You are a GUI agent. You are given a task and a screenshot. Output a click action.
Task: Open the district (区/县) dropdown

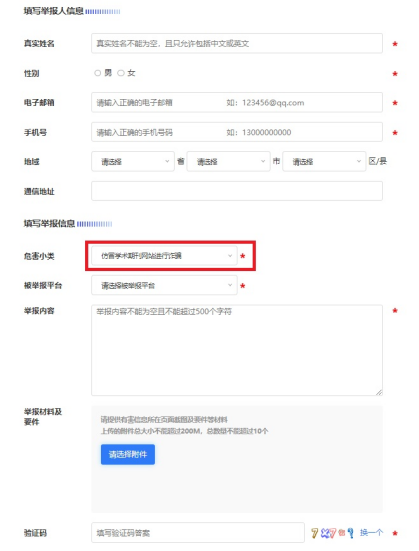coord(324,161)
